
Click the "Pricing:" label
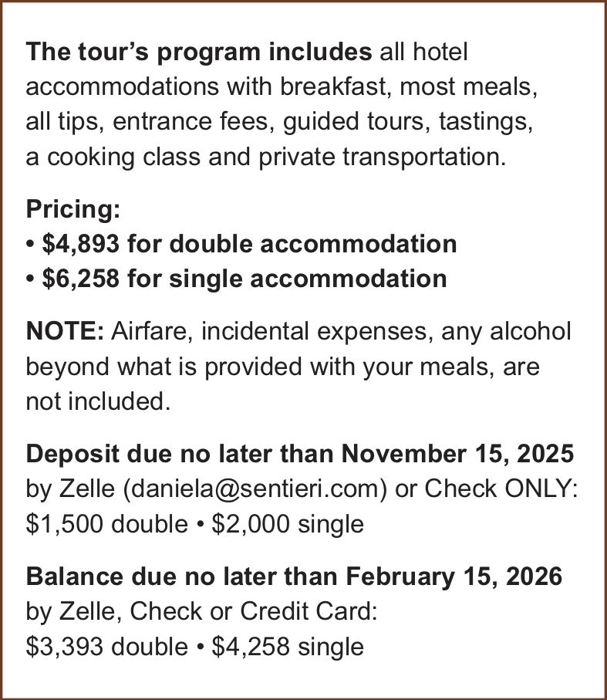pos(73,209)
